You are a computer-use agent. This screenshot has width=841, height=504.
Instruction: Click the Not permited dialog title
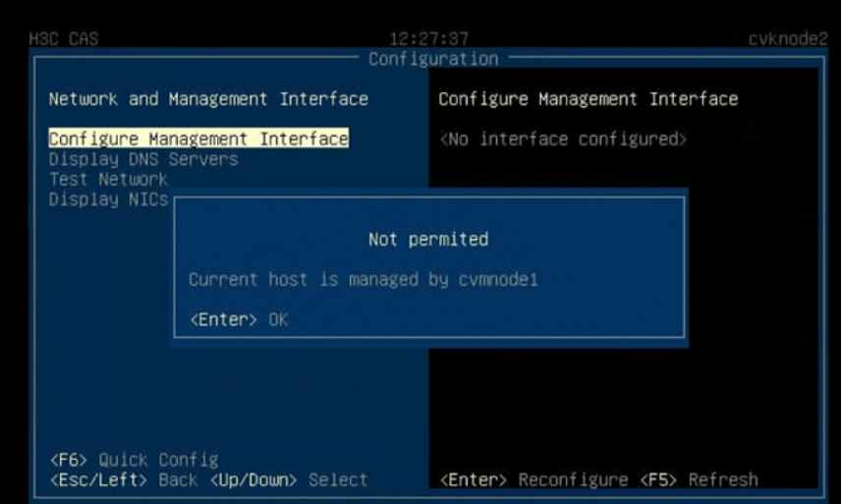click(427, 239)
